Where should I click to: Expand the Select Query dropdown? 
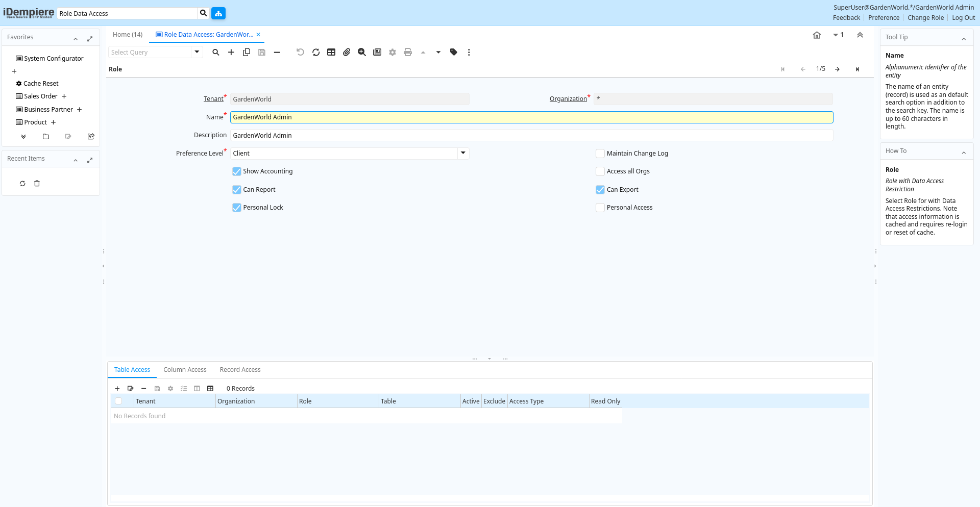197,52
